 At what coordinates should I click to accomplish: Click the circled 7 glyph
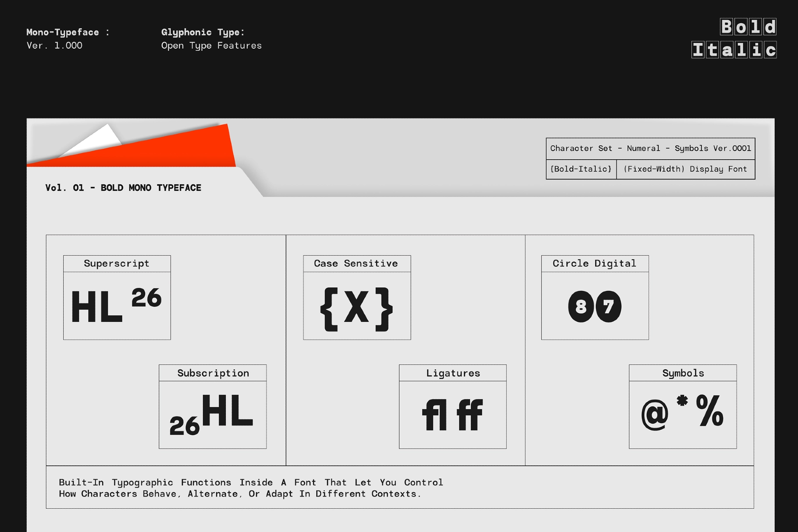(608, 307)
